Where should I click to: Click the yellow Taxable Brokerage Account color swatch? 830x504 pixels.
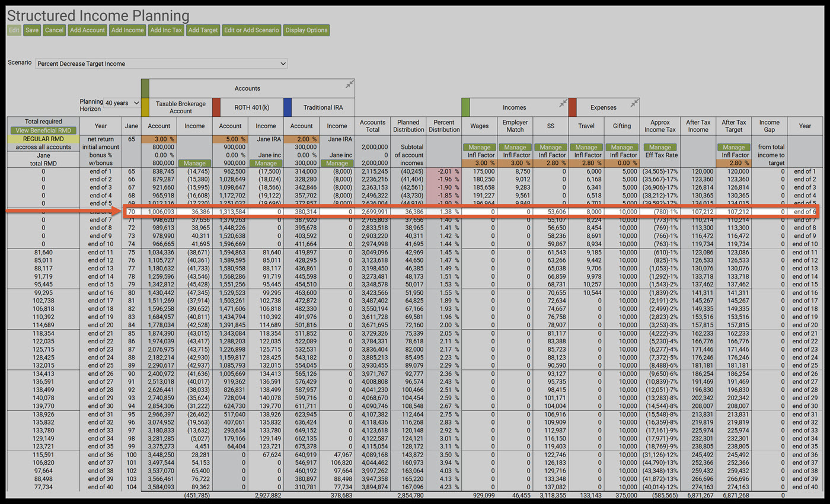coord(145,107)
